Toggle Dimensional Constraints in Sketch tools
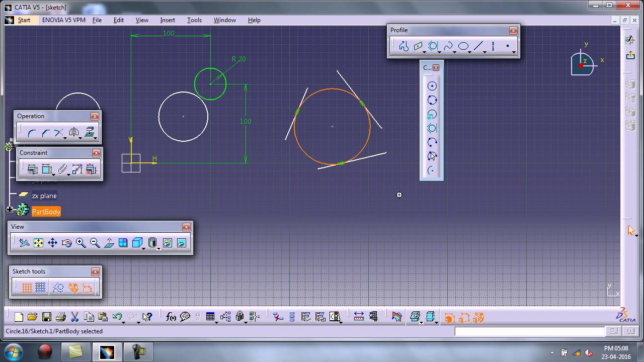This screenshot has width=644, height=362. pos(88,288)
